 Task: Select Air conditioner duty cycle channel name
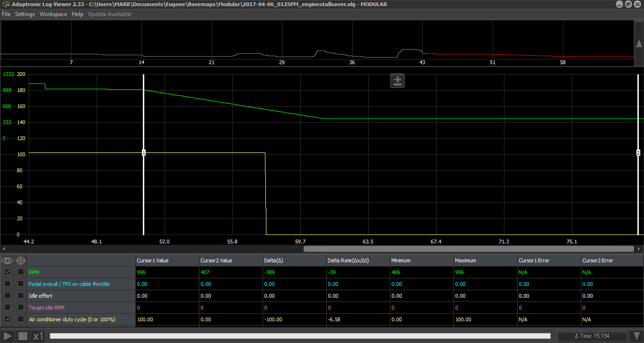72,319
